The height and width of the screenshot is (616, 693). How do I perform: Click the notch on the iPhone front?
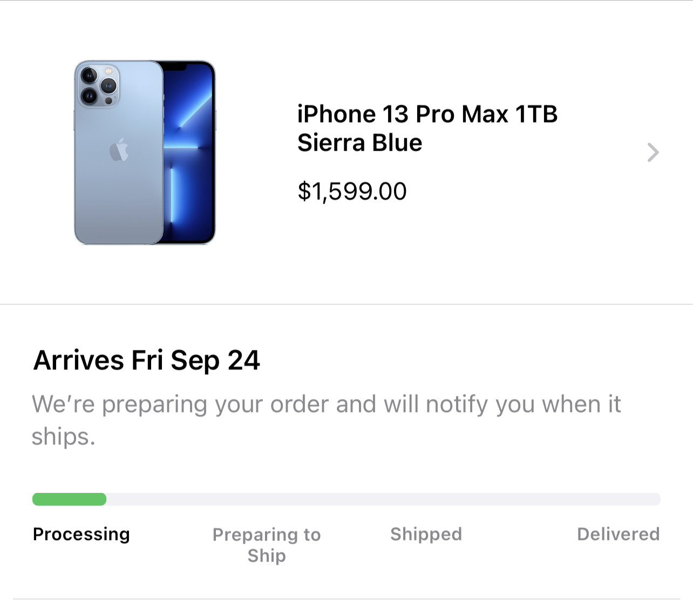pos(174,67)
